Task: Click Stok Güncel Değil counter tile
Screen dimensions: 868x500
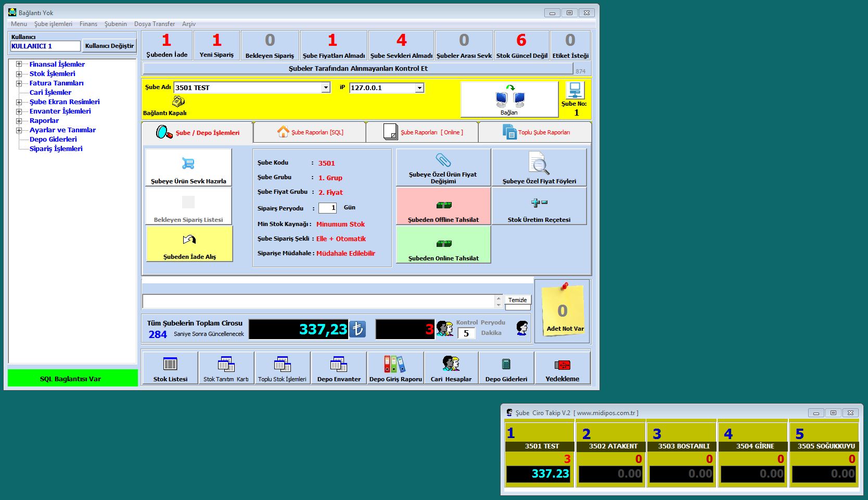Action: (x=521, y=45)
